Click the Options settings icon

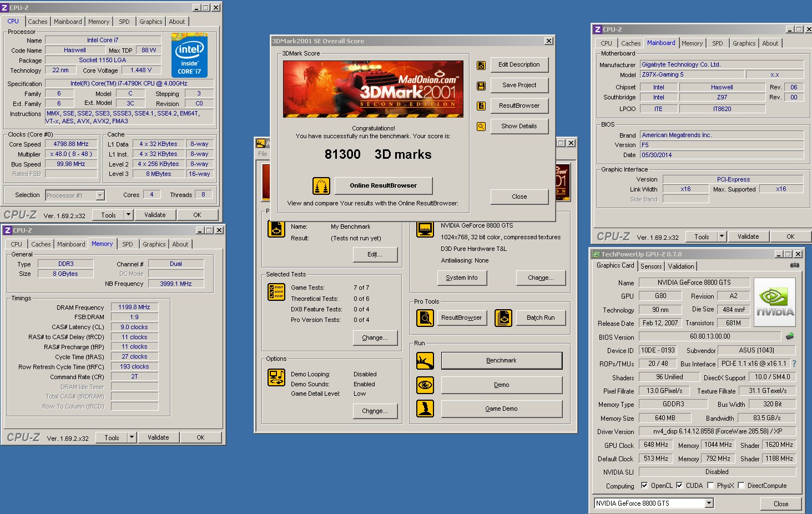[276, 377]
